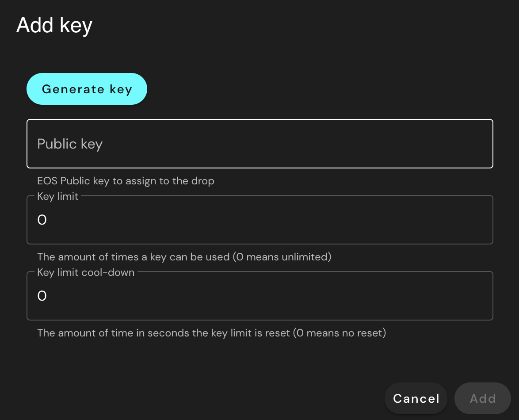519x420 pixels.
Task: Click the Add button
Action: click(482, 398)
